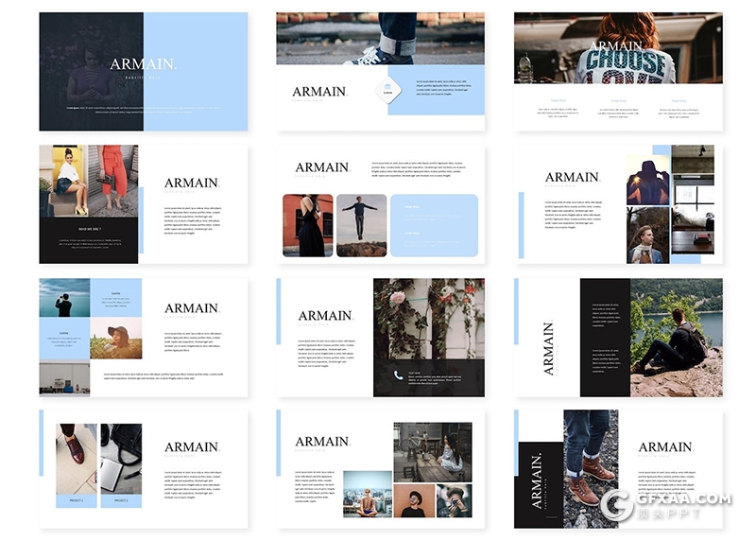Select the PROJECT 2 label under the bag photo
The width and height of the screenshot is (756, 541).
(121, 500)
